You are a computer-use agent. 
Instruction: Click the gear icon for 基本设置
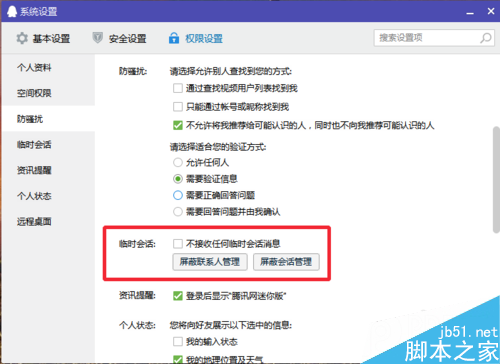point(22,38)
